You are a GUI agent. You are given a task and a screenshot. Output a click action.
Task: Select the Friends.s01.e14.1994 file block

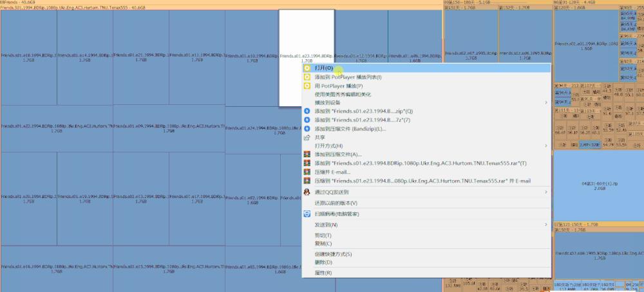84,57
